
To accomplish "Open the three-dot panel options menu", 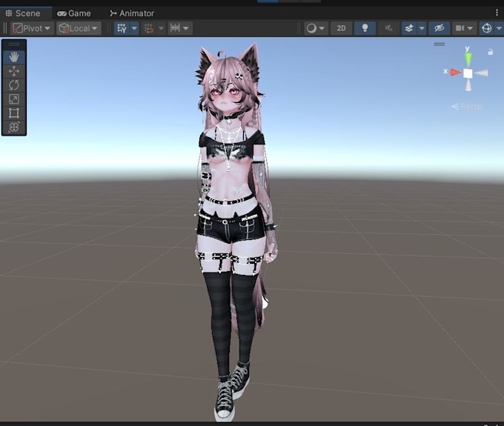I will [497, 13].
